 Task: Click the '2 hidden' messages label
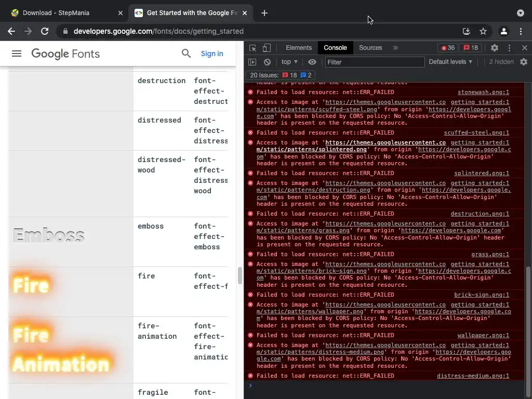[501, 62]
